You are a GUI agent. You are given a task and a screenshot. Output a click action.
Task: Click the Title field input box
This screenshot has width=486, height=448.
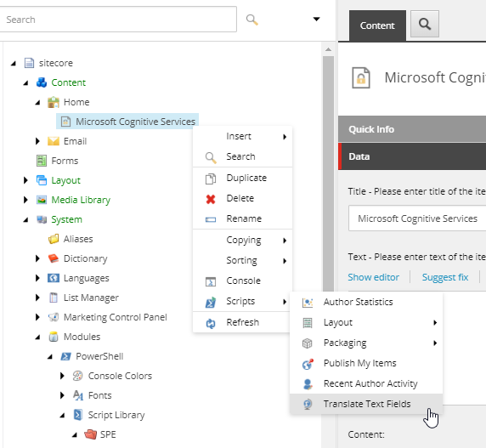click(417, 218)
